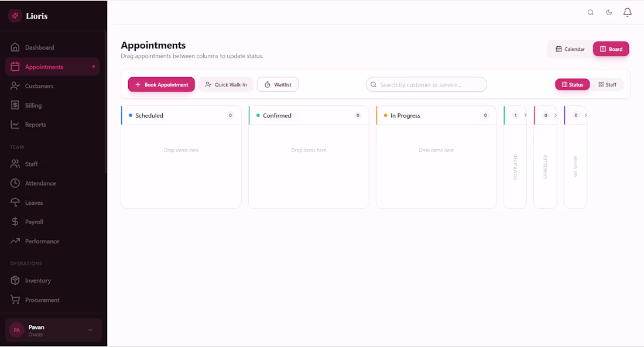Click the Lioris logo icon
The height and width of the screenshot is (347, 644).
(15, 16)
